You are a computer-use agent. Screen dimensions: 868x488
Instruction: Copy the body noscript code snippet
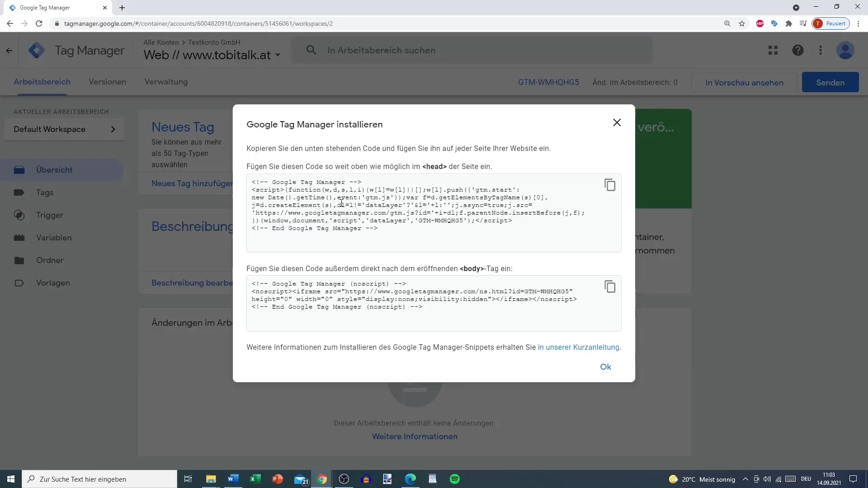pos(610,286)
